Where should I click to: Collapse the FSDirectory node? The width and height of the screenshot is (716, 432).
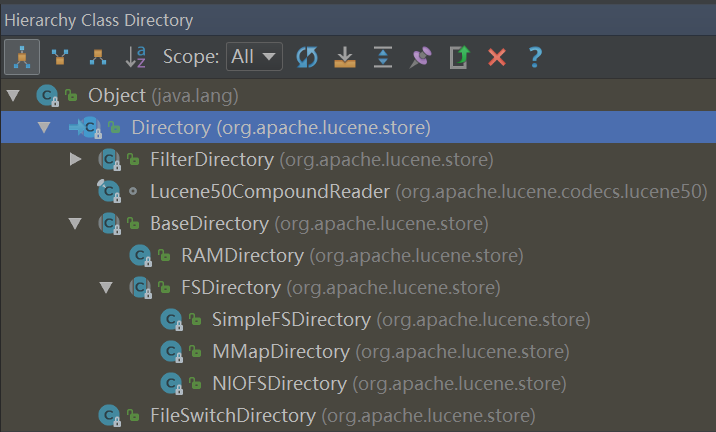click(107, 288)
